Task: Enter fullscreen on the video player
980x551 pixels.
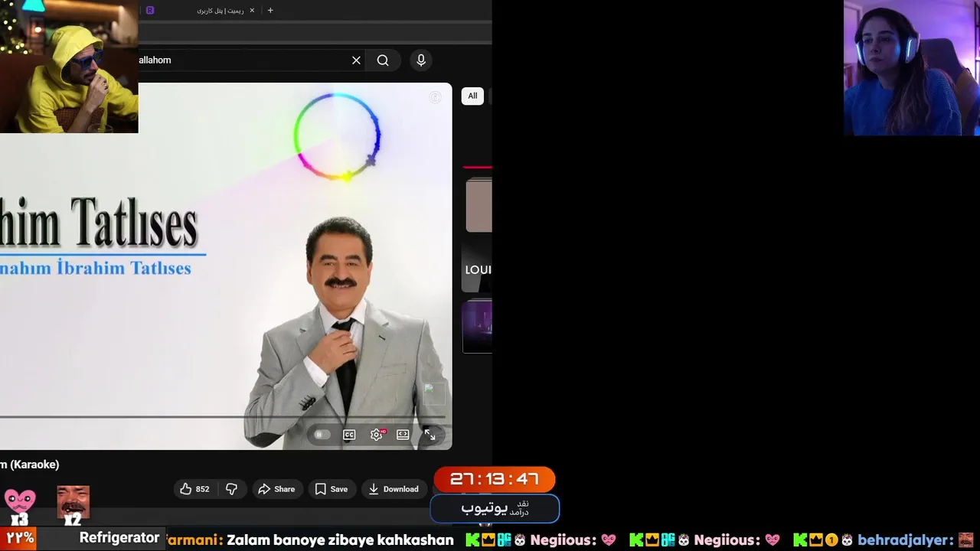Action: (x=430, y=435)
